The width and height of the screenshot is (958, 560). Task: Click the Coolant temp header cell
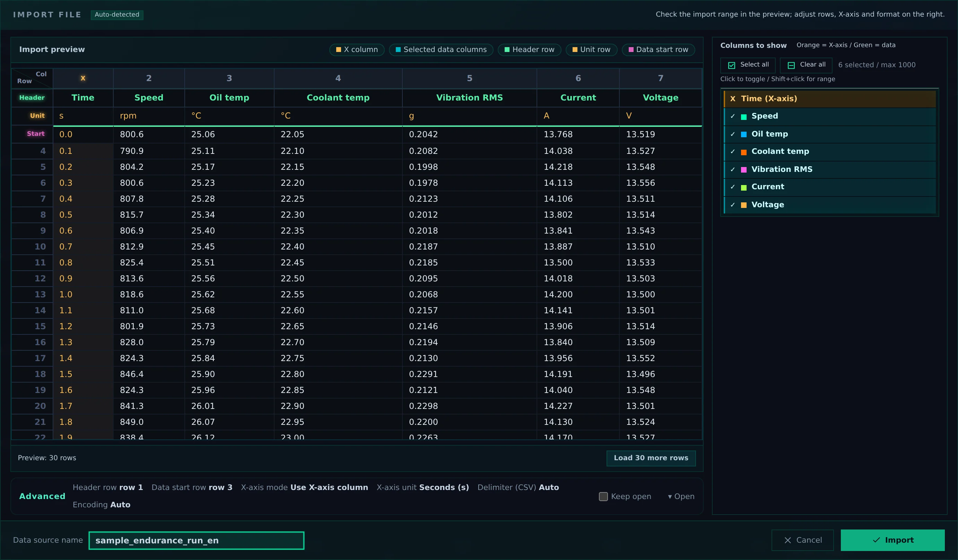[338, 98]
